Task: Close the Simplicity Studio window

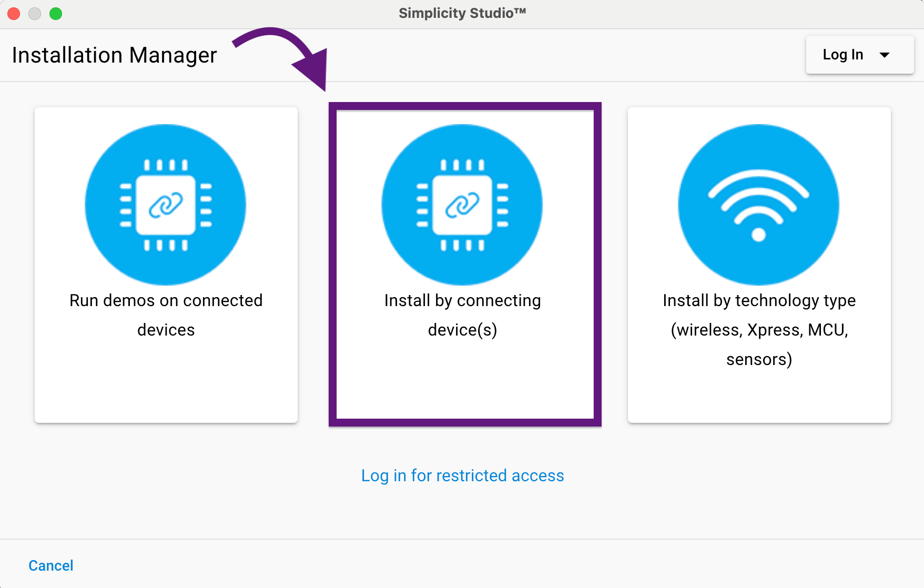Action: (14, 14)
